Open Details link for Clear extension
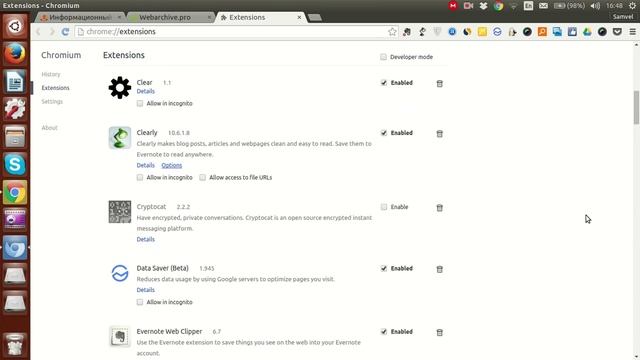The image size is (640, 360). coord(146,91)
